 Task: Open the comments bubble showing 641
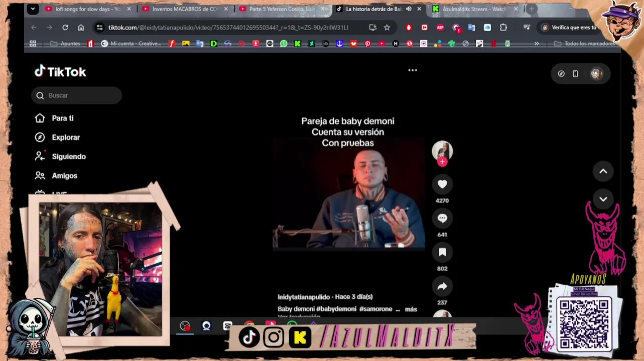(442, 219)
